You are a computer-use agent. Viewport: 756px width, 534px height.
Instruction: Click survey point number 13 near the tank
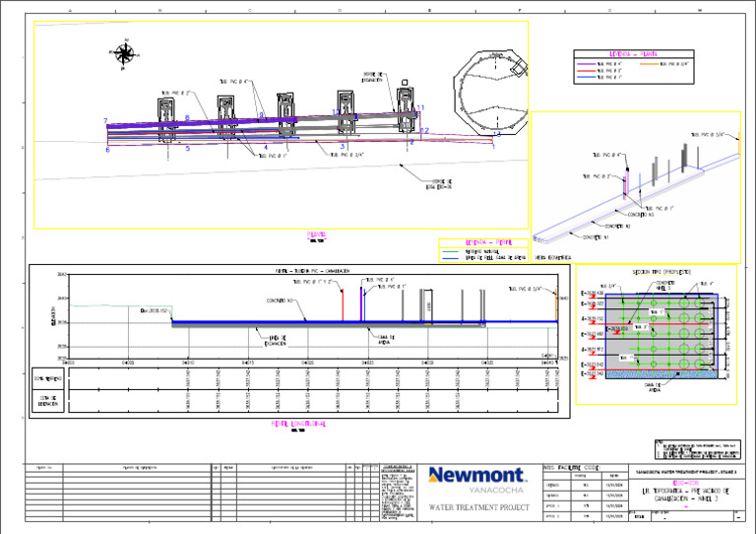click(x=497, y=134)
